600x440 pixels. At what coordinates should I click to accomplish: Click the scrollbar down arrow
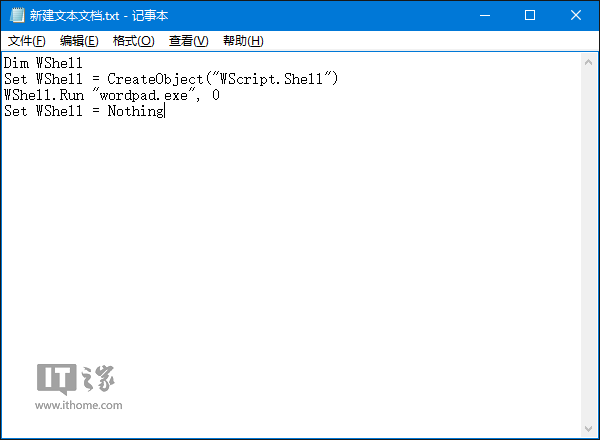pos(589,429)
